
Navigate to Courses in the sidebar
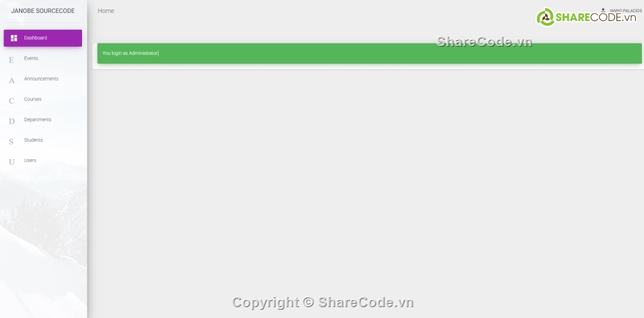click(x=33, y=99)
